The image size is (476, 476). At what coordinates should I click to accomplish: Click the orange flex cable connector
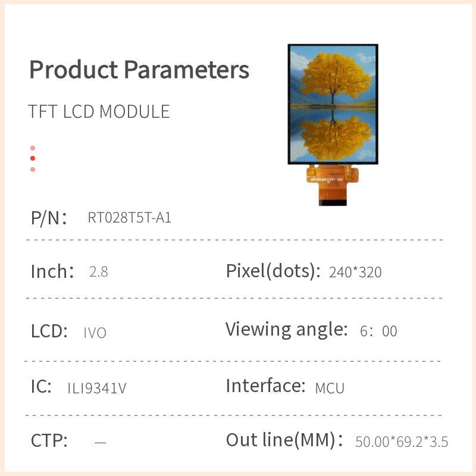click(333, 184)
